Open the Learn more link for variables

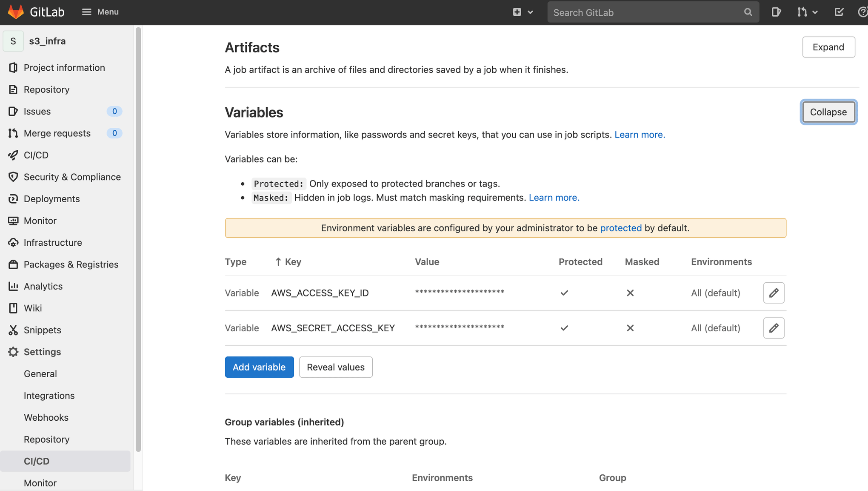point(640,134)
